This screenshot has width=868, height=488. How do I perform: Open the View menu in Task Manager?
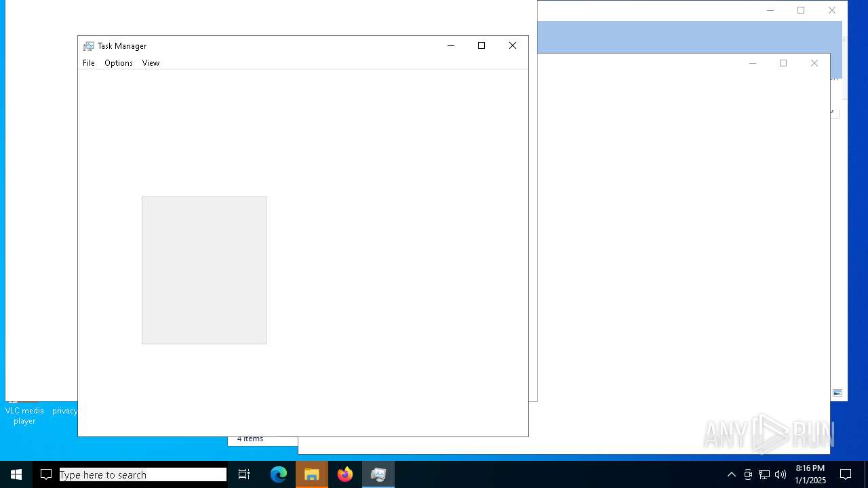(x=151, y=63)
